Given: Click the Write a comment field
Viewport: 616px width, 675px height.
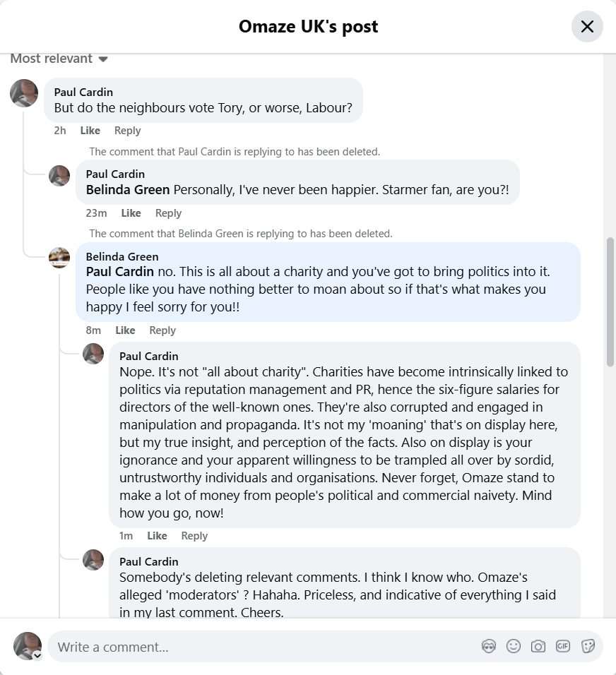Looking at the screenshot, I should 261,647.
